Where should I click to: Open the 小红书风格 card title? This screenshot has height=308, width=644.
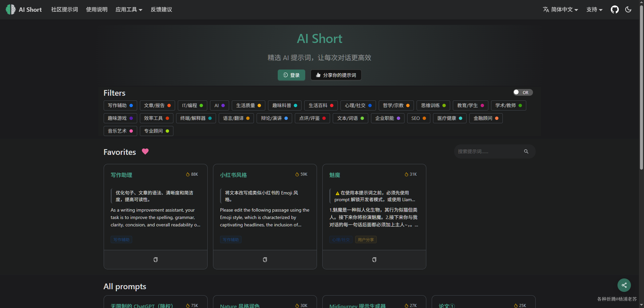(x=233, y=175)
